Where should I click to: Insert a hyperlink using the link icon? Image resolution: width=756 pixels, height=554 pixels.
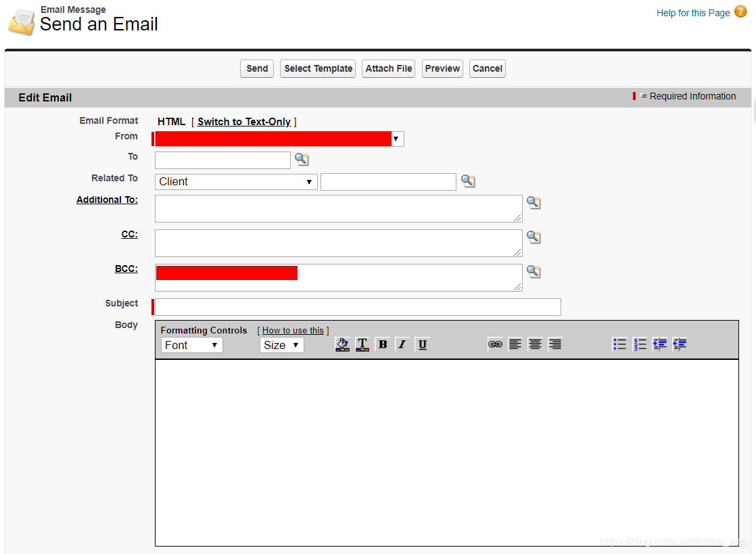pyautogui.click(x=495, y=344)
